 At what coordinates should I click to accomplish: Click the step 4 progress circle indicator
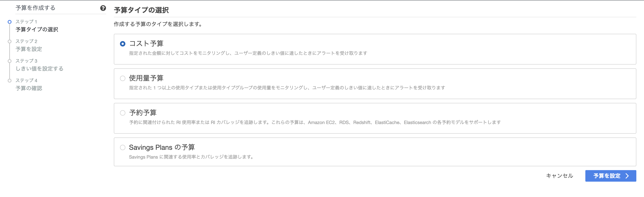pyautogui.click(x=10, y=80)
